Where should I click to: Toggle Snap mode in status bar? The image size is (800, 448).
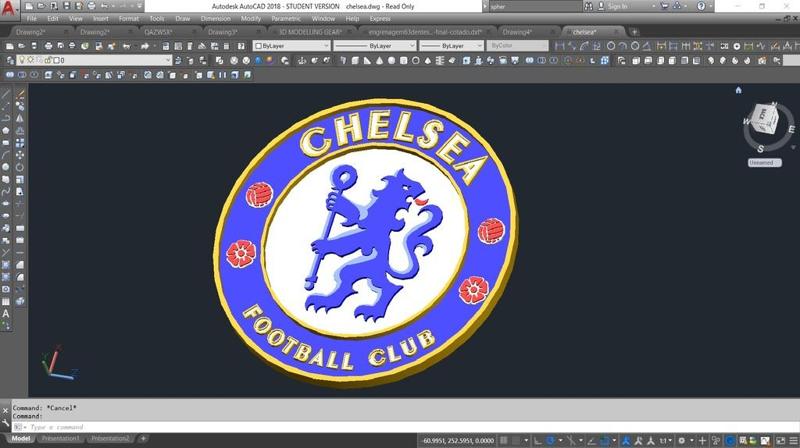point(516,440)
